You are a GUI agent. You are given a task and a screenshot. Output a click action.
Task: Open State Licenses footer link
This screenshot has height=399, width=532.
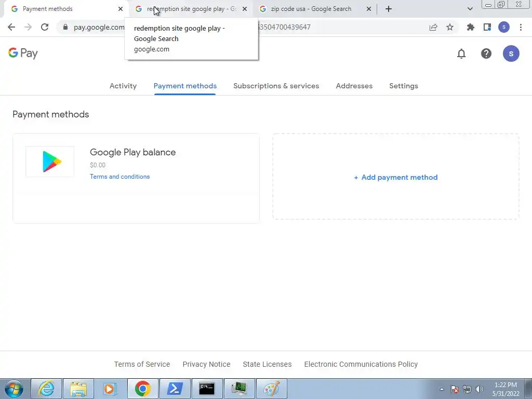(267, 364)
